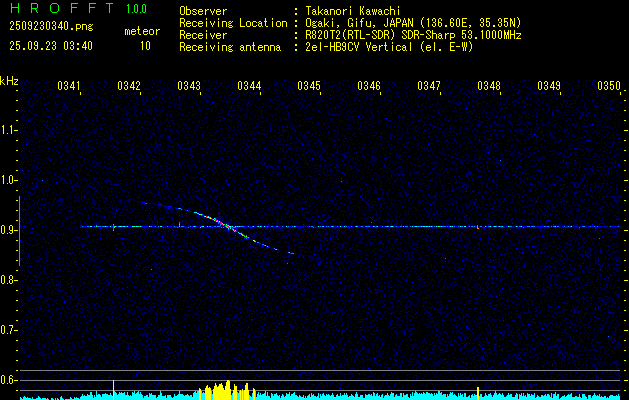The width and height of the screenshot is (629, 400).
Task: Click the 0345 time axis label
Action: tap(309, 86)
